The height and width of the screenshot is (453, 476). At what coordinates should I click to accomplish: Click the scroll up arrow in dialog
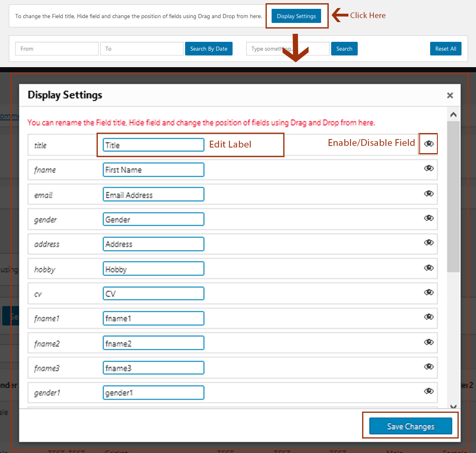pos(453,115)
